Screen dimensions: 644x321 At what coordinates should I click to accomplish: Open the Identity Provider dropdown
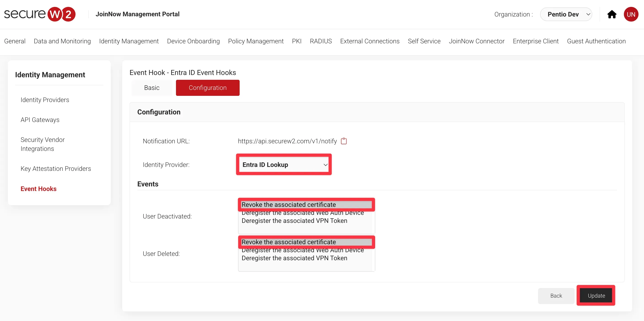click(284, 164)
